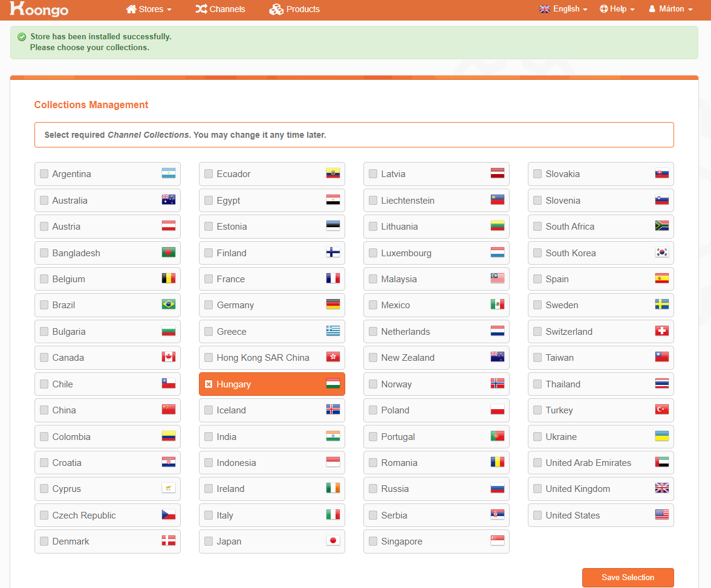Click the Brazil flag icon
The width and height of the screenshot is (711, 588).
coord(169,304)
